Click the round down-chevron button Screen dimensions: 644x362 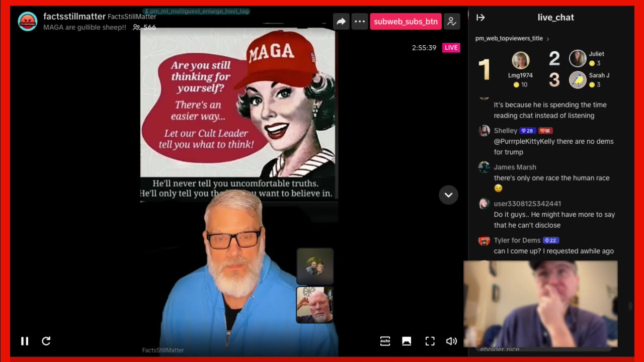[x=448, y=195]
